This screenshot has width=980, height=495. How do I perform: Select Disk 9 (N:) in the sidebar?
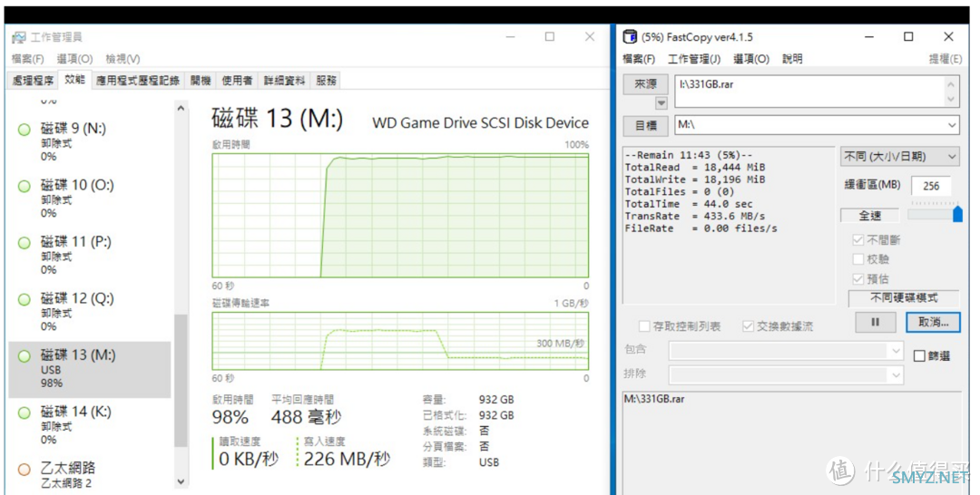(x=90, y=142)
